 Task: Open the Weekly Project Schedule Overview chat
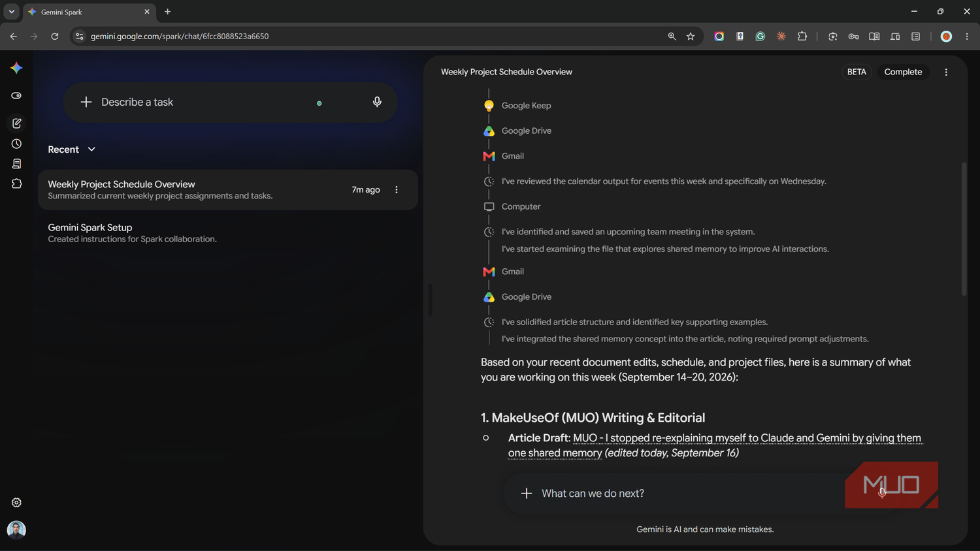228,190
